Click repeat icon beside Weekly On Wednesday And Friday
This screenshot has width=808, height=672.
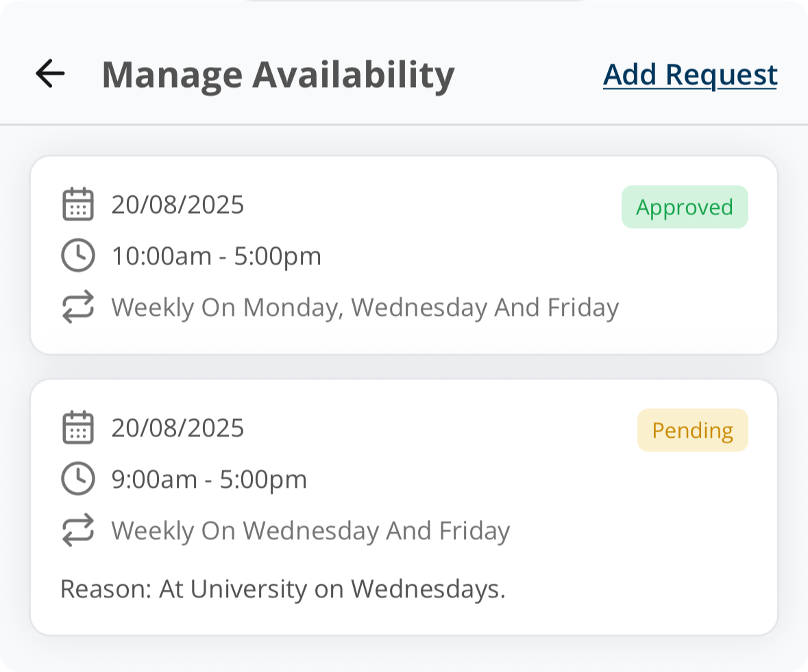tap(78, 531)
